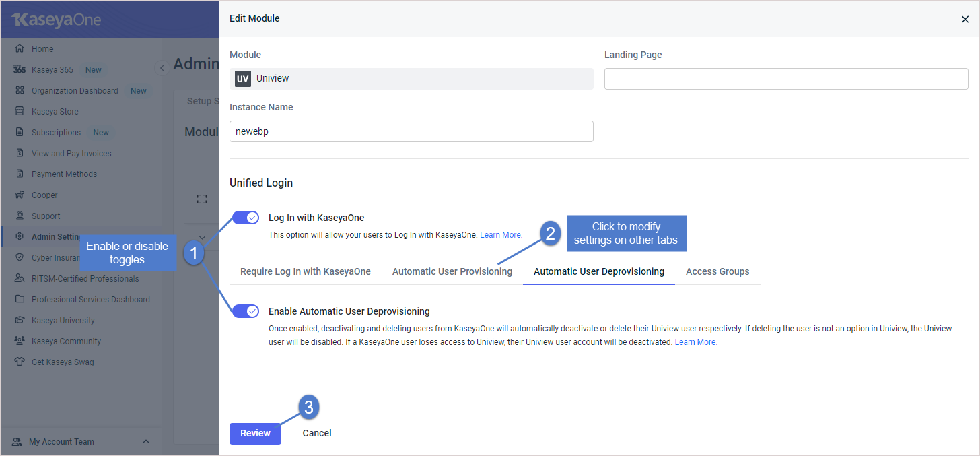Click the KaseyaOne logo
Viewport: 980px width, 456px height.
[x=56, y=20]
